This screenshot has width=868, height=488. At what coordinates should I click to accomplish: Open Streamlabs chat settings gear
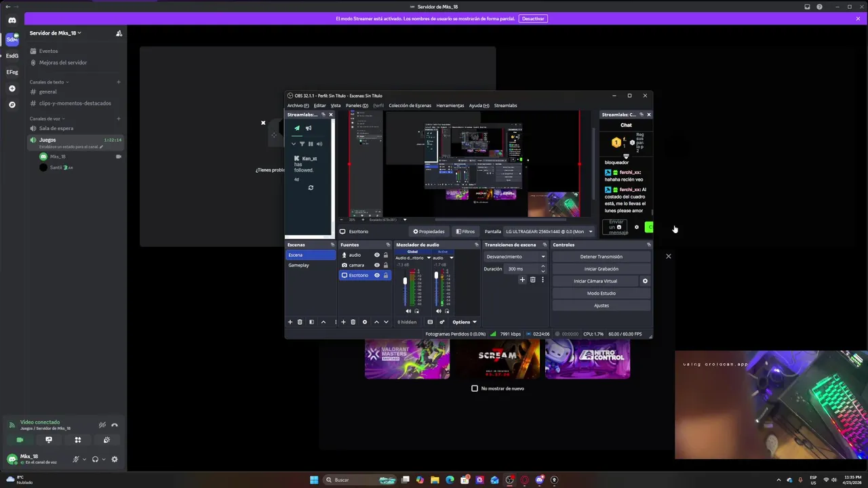pos(636,227)
